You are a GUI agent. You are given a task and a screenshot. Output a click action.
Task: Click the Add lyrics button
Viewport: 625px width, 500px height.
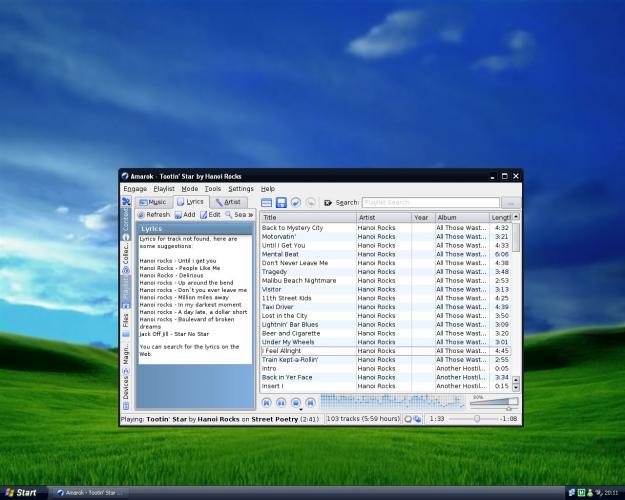186,215
